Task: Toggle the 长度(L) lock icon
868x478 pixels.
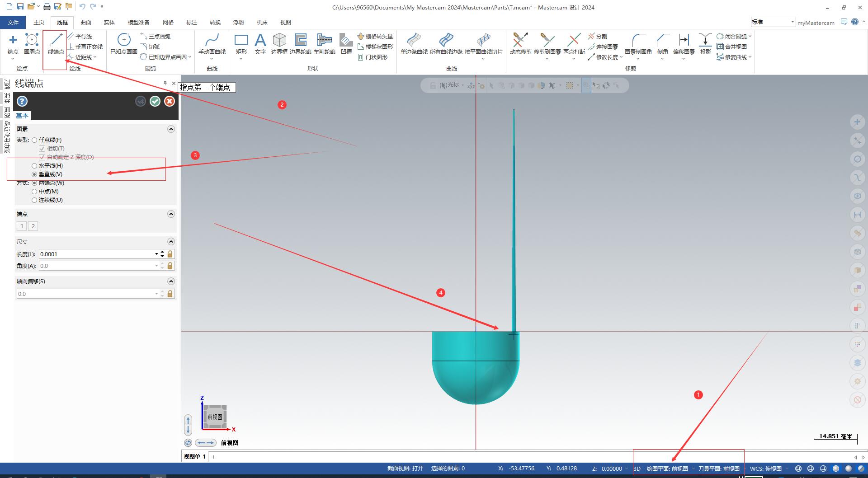Action: tap(170, 254)
